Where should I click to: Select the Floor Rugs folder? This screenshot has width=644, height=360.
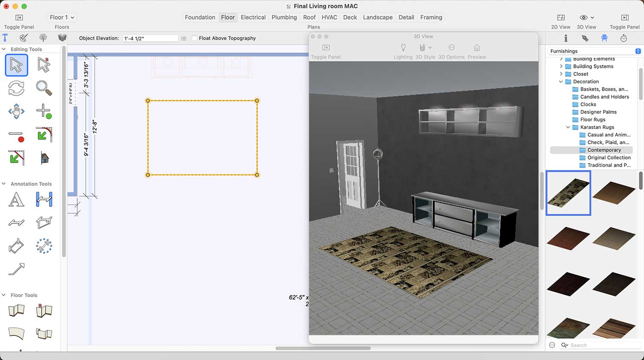coord(592,120)
